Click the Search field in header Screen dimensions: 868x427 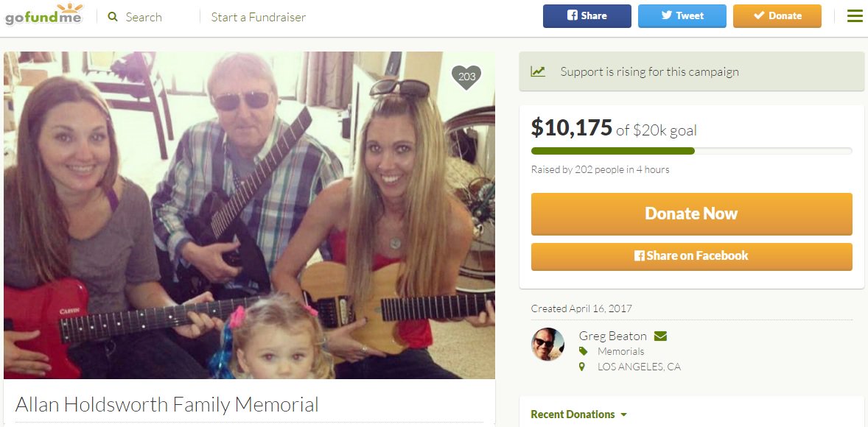click(144, 17)
